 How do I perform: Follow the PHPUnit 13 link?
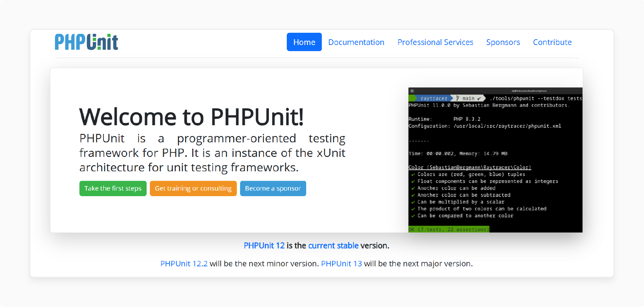341,263
